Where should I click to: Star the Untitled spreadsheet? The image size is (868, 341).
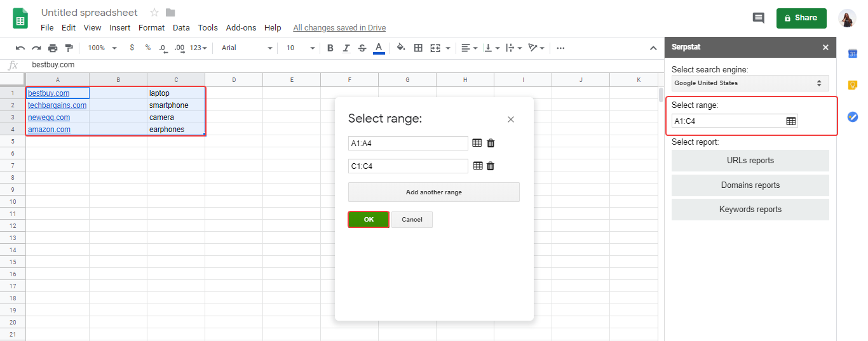click(154, 13)
